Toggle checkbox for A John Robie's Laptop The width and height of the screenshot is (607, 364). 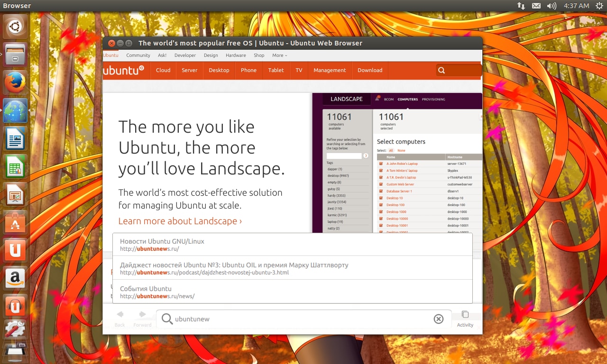[x=381, y=164]
